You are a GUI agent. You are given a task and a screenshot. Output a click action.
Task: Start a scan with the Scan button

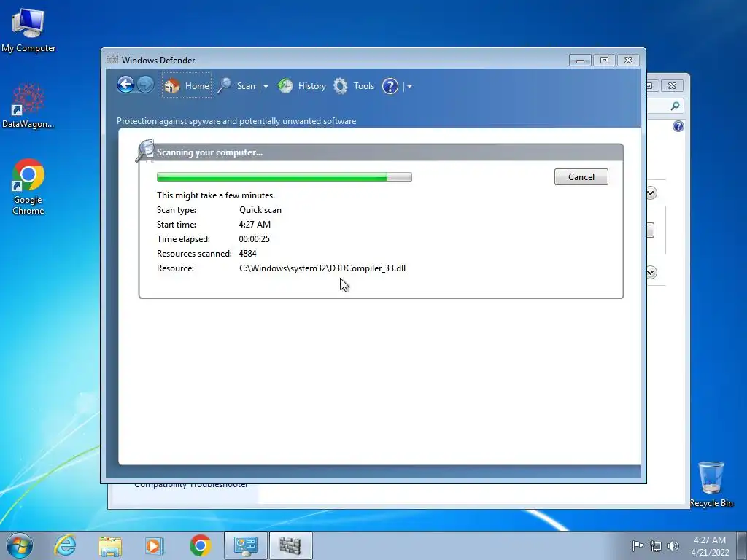(236, 86)
